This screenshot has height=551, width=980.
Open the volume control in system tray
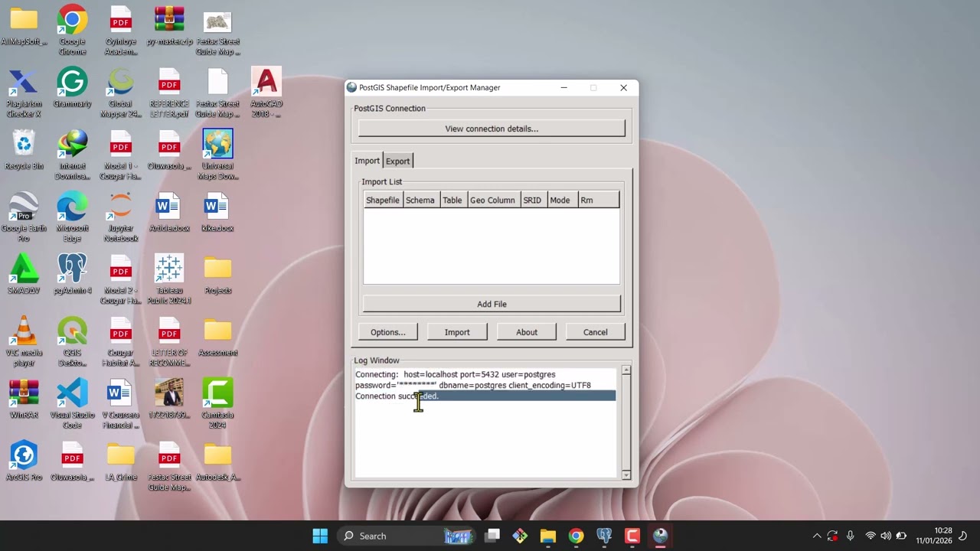886,536
